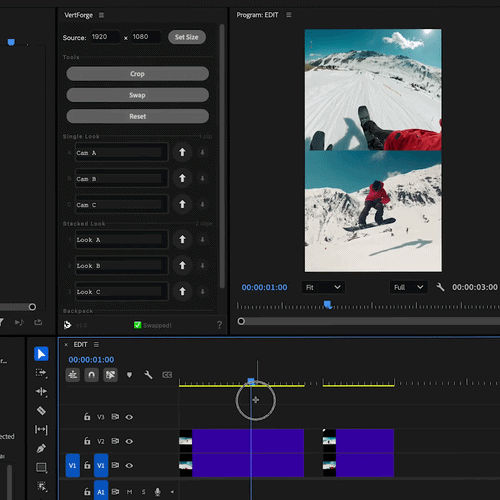
Task: Open VertForge help question mark
Action: (219, 325)
